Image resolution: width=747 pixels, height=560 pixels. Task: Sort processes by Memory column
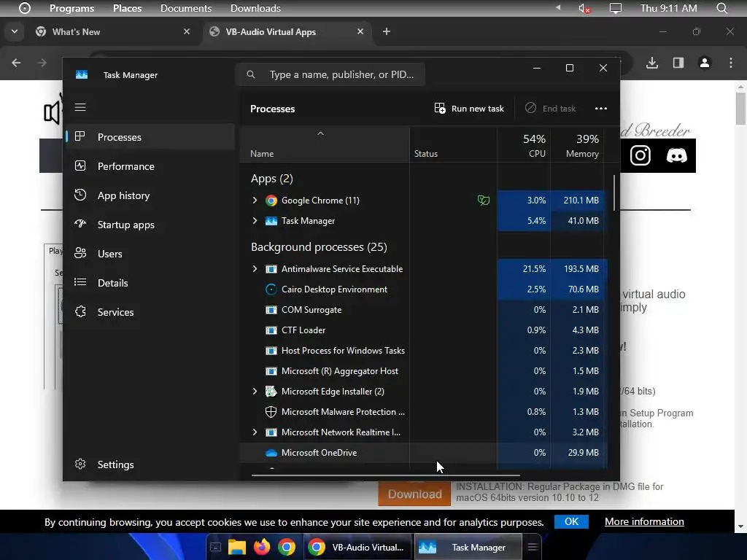pos(578,146)
